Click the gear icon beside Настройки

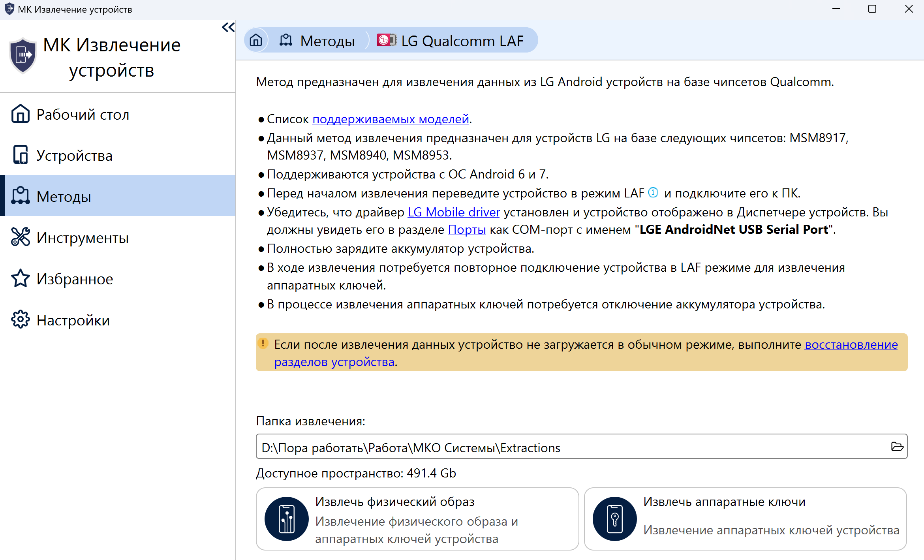pos(21,319)
